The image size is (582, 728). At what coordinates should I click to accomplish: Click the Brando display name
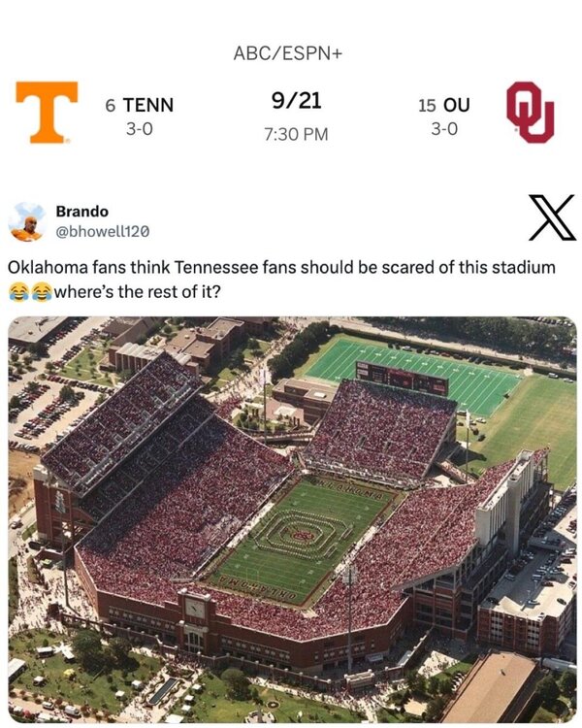(x=81, y=211)
